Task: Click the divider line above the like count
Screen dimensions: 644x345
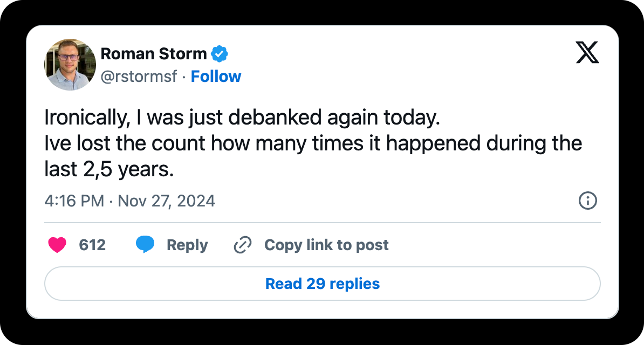Action: tap(322, 222)
